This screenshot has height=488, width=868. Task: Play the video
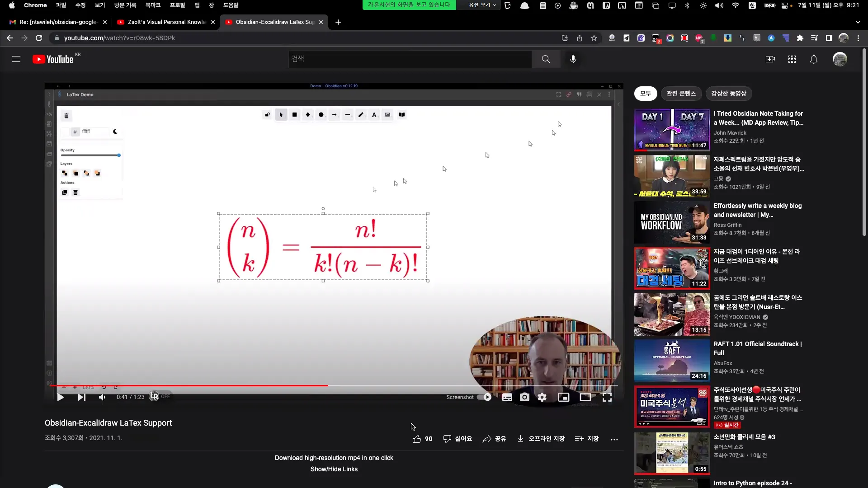tap(61, 397)
